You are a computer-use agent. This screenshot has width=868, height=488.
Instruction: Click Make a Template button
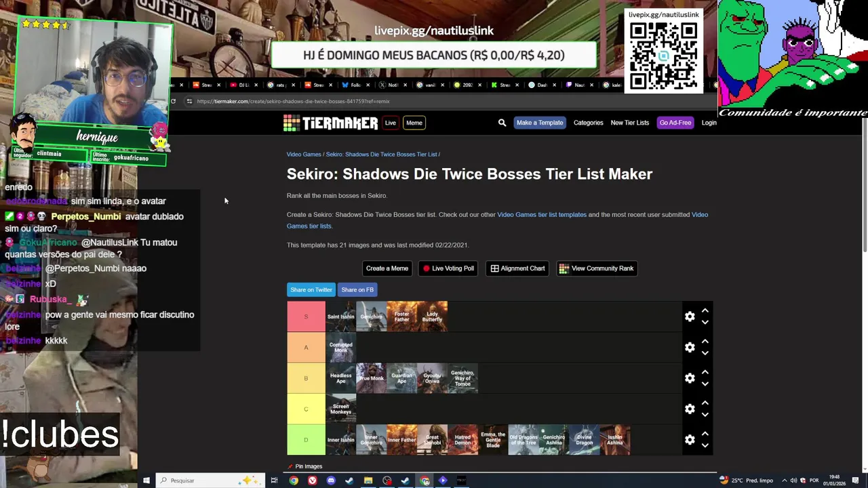540,123
